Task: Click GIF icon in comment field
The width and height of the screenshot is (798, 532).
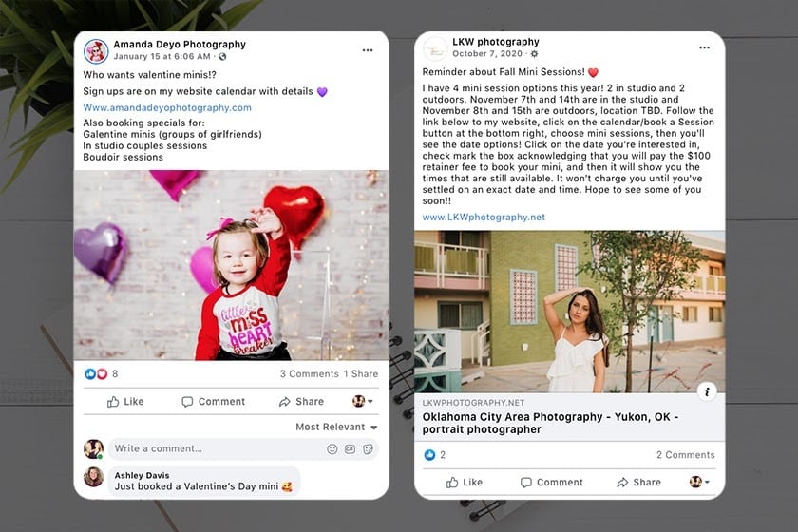Action: (351, 449)
